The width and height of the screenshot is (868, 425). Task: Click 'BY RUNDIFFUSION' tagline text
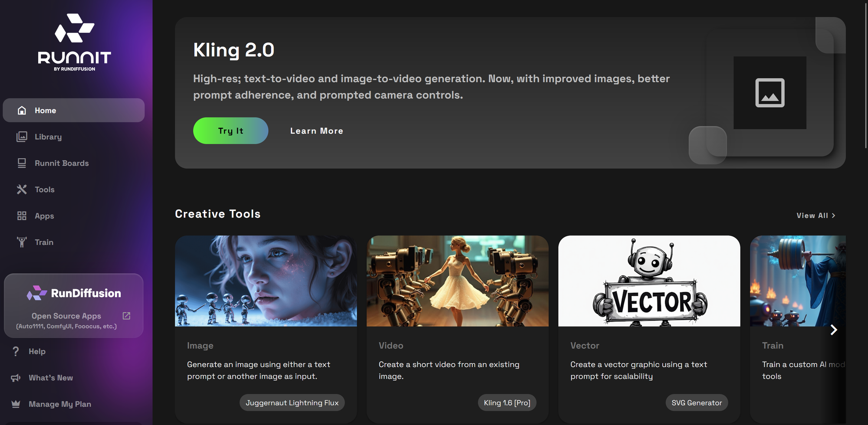[74, 69]
